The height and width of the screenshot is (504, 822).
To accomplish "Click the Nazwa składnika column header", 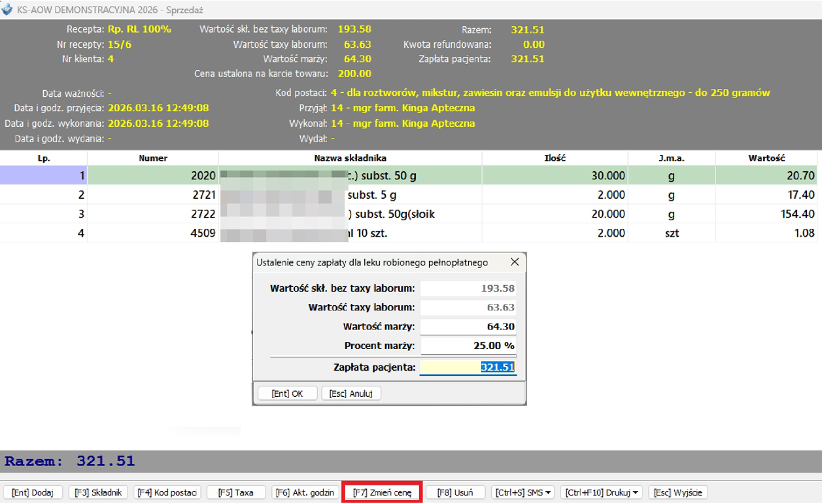I will tap(350, 158).
